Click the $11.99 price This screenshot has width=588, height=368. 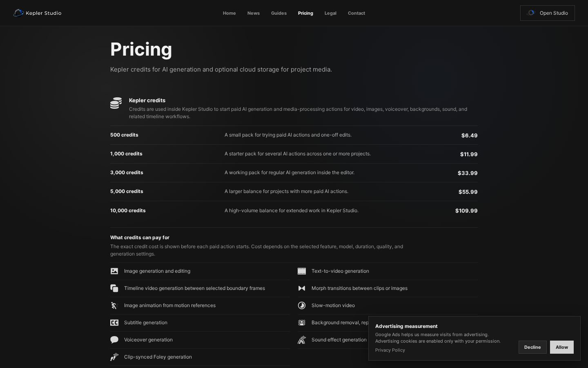point(469,154)
